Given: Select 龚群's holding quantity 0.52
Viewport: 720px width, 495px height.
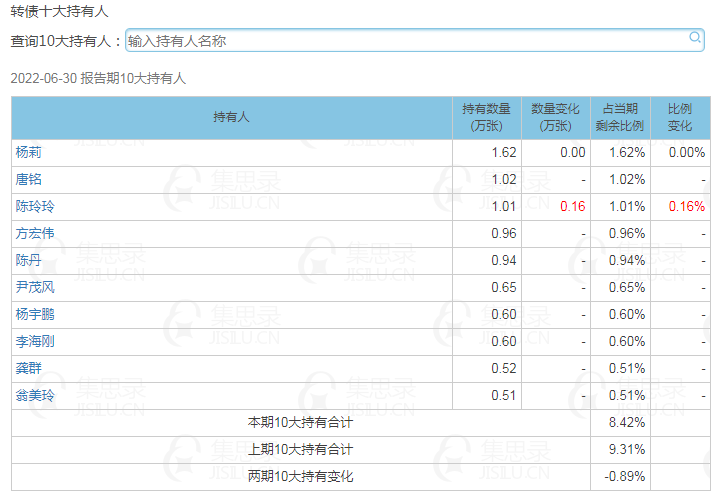Looking at the screenshot, I should tap(504, 368).
